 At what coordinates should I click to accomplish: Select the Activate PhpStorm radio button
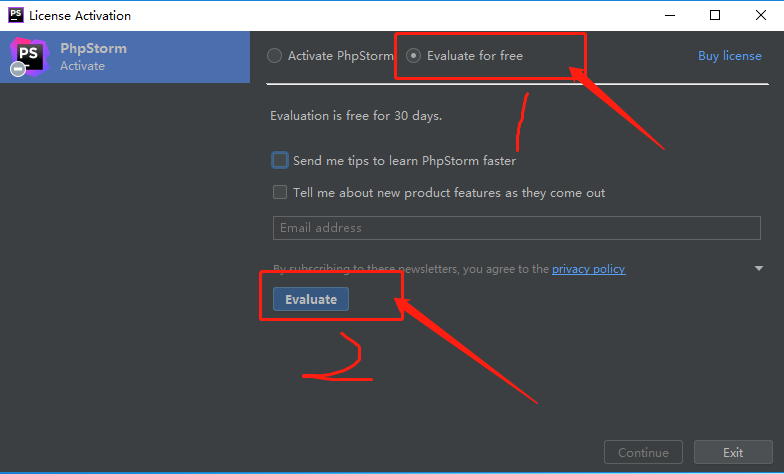(x=274, y=56)
